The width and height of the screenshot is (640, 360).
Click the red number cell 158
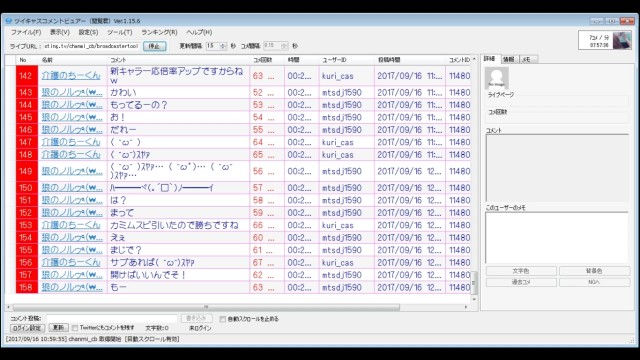tap(27, 287)
